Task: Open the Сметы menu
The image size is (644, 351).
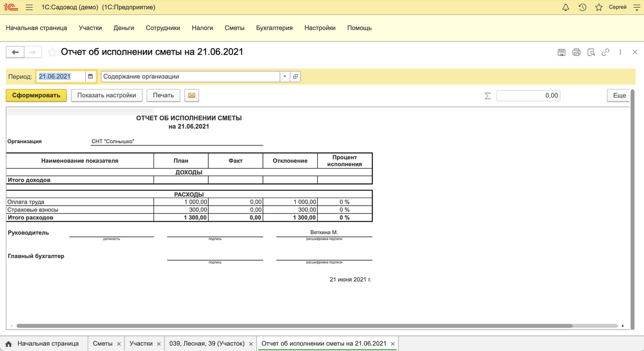Action: (x=235, y=28)
